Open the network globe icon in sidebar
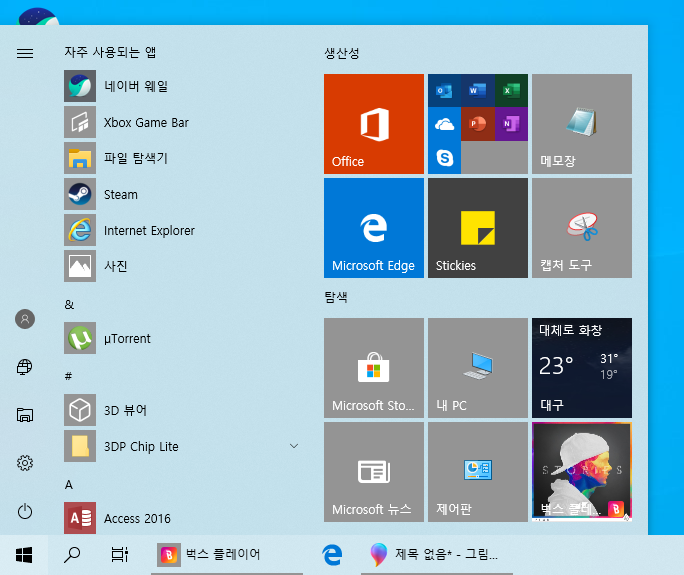The height and width of the screenshot is (575, 684). [25, 367]
